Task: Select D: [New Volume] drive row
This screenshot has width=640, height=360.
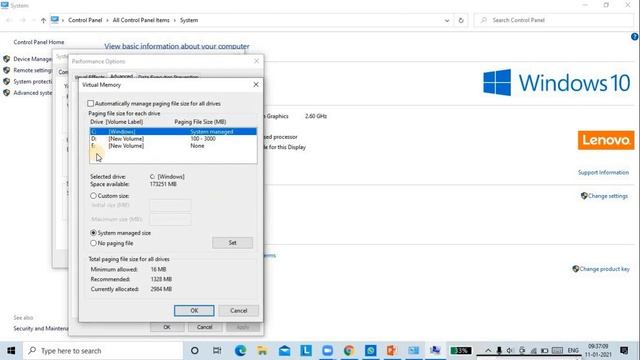Action: [173, 139]
